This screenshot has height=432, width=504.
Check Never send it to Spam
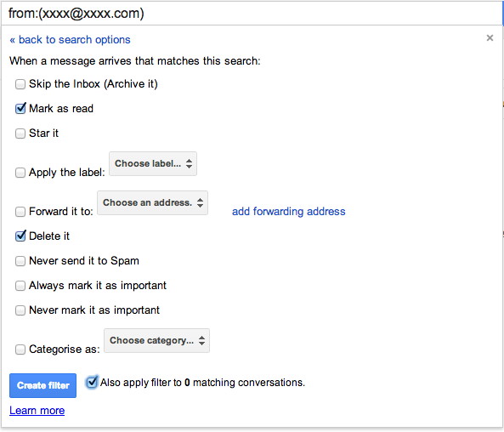[x=20, y=261]
